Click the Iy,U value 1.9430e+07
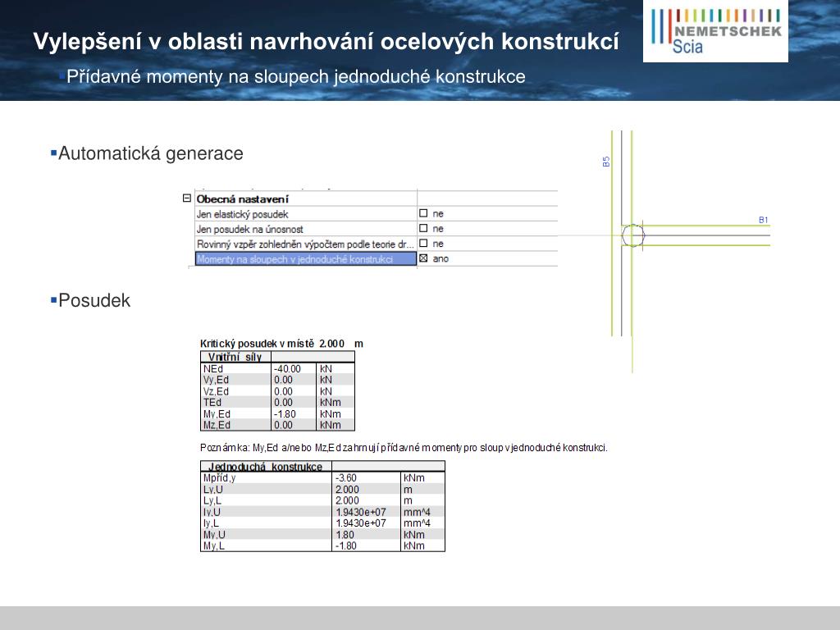 (x=361, y=512)
